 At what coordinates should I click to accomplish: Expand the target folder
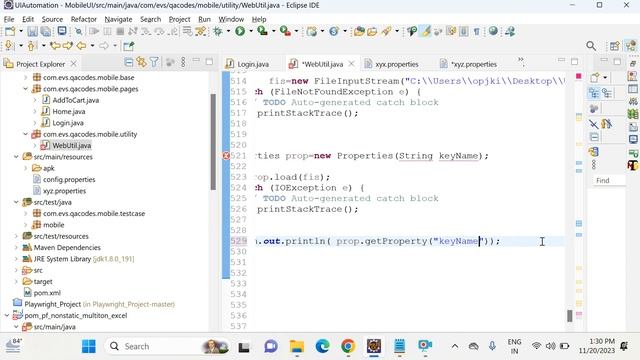tap(16, 282)
